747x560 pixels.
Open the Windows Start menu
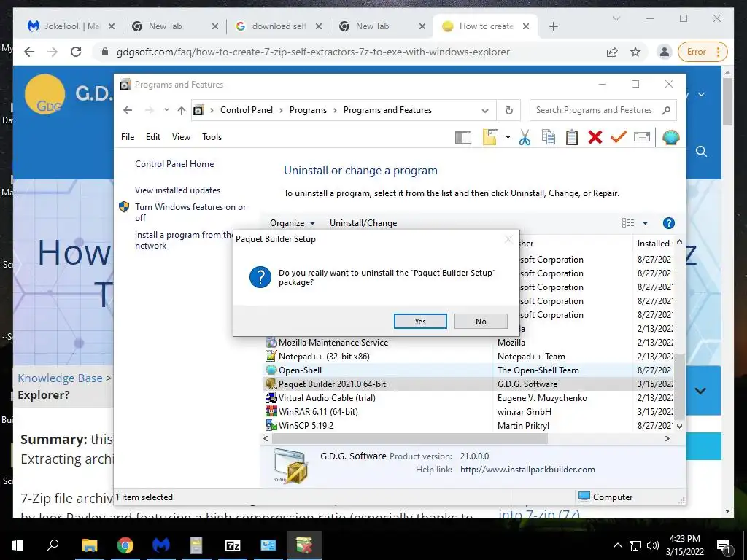(x=18, y=545)
